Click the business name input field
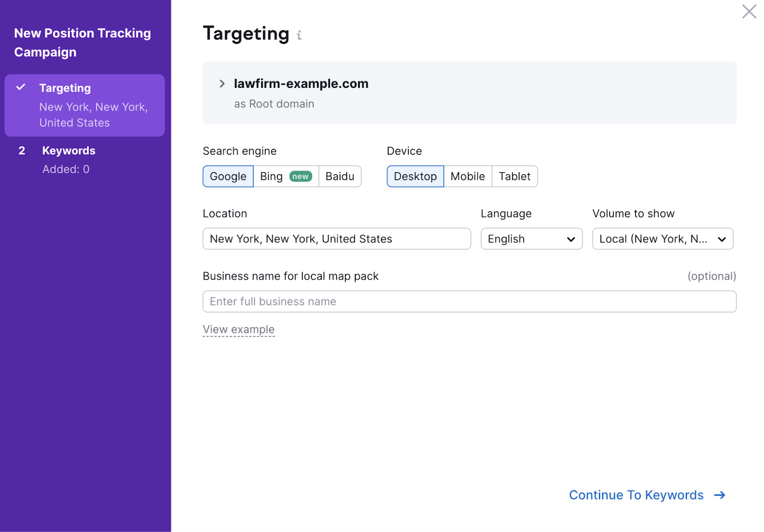The height and width of the screenshot is (532, 764). [469, 302]
